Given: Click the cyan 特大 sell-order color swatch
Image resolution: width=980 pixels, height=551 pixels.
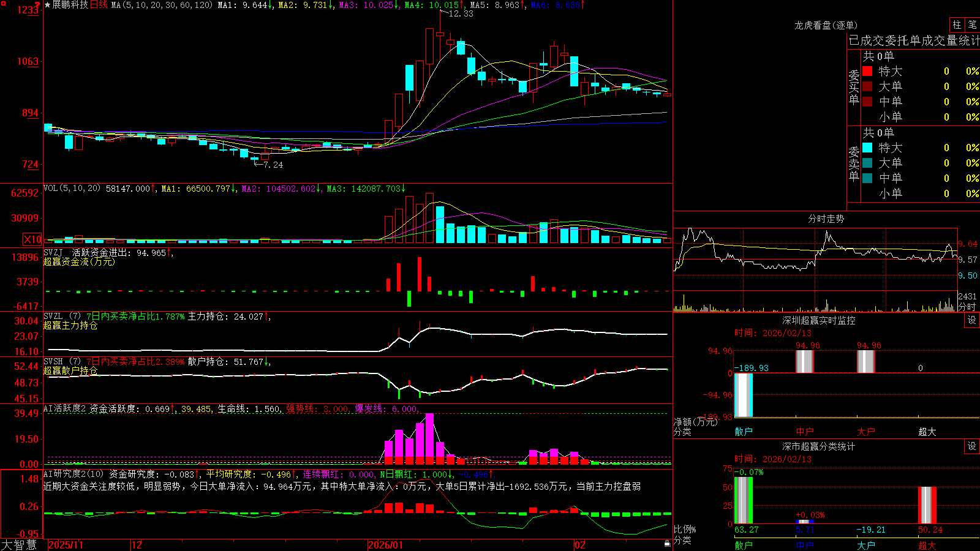Looking at the screenshot, I should 867,148.
